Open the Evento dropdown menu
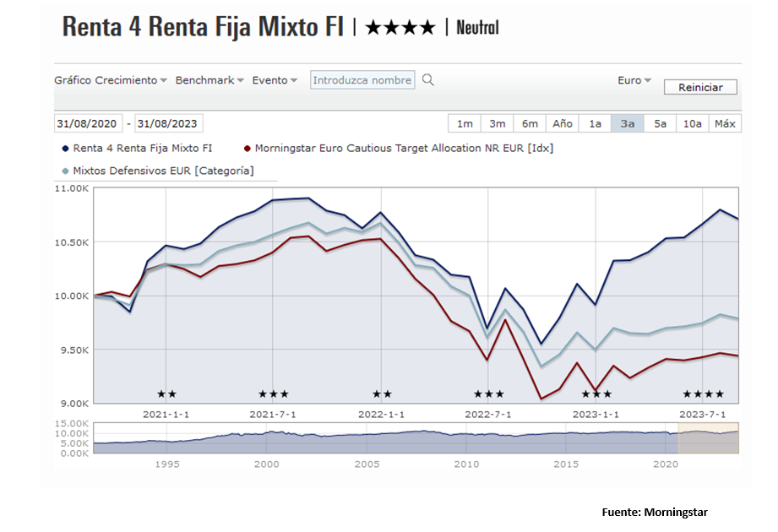The width and height of the screenshot is (778, 532). 275,80
